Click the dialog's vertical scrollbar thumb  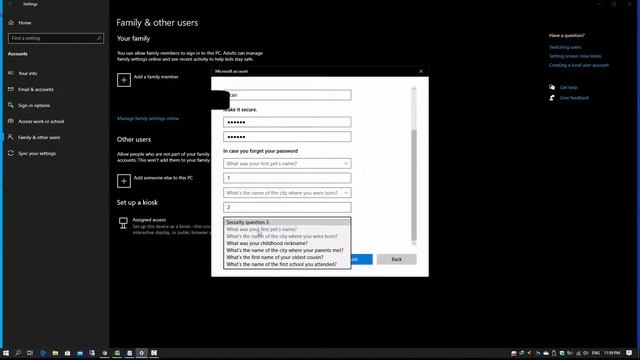coord(414,185)
